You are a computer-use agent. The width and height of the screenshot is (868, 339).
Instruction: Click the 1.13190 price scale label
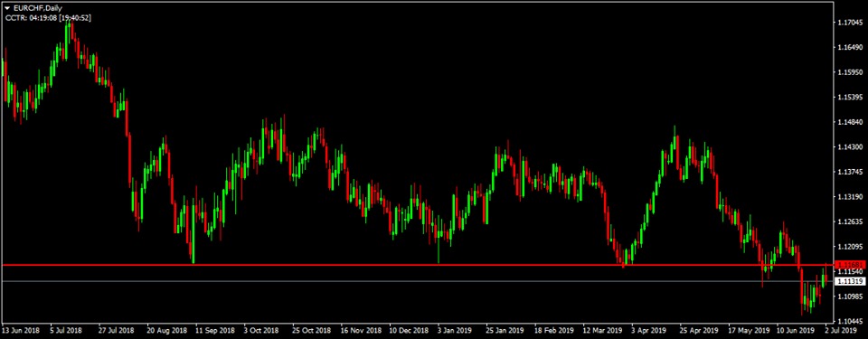(850, 197)
